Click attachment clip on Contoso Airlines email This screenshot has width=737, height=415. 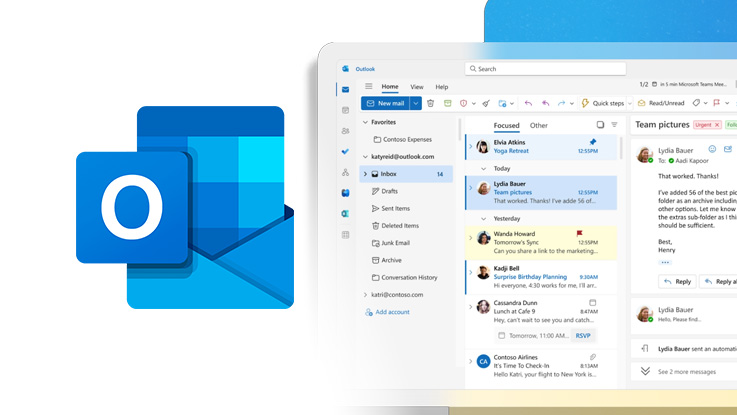[593, 357]
